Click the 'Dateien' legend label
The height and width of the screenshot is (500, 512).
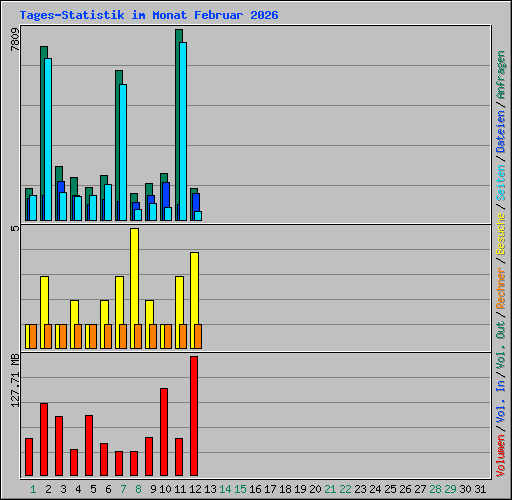coord(501,131)
